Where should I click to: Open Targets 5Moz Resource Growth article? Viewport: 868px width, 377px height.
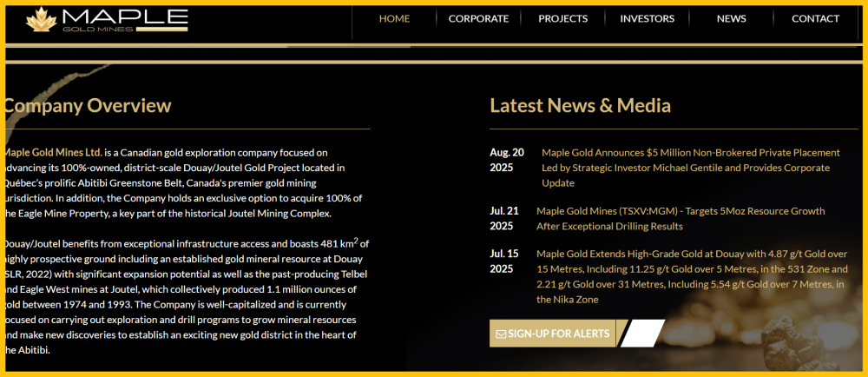tap(681, 219)
